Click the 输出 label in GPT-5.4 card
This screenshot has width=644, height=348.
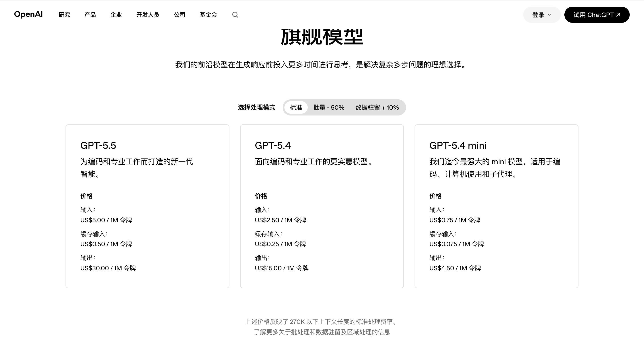point(262,258)
